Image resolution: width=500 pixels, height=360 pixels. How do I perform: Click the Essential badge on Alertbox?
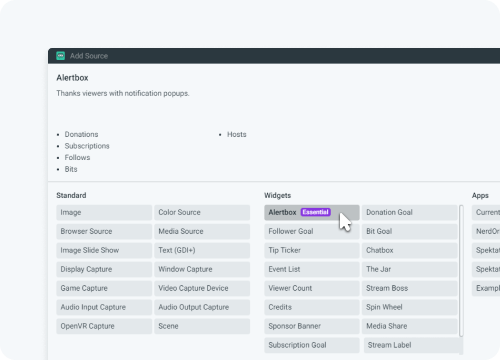coord(316,212)
